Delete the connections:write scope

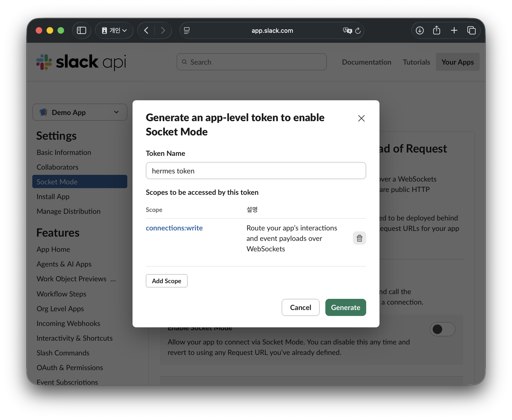pos(359,238)
